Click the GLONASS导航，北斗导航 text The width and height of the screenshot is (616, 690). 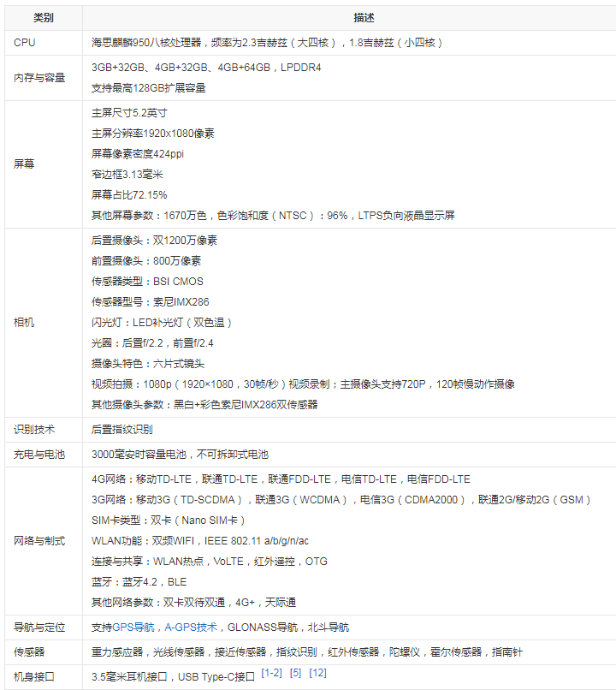click(x=288, y=627)
